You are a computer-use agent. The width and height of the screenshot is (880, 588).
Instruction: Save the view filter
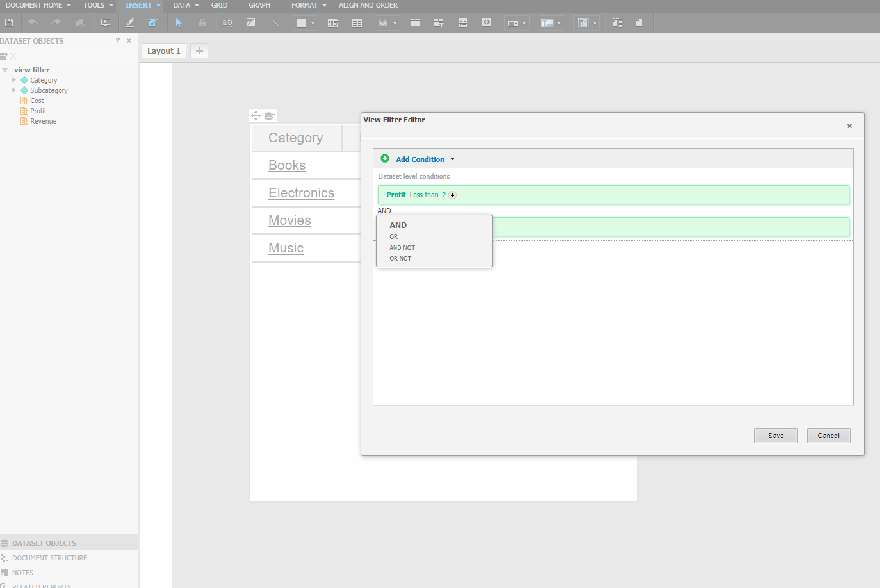(x=776, y=436)
